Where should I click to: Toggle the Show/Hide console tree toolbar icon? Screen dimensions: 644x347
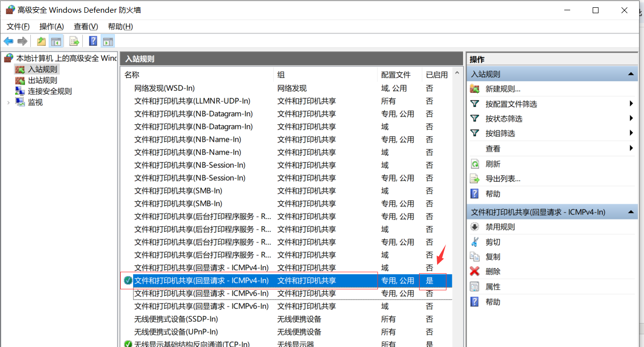(56, 41)
